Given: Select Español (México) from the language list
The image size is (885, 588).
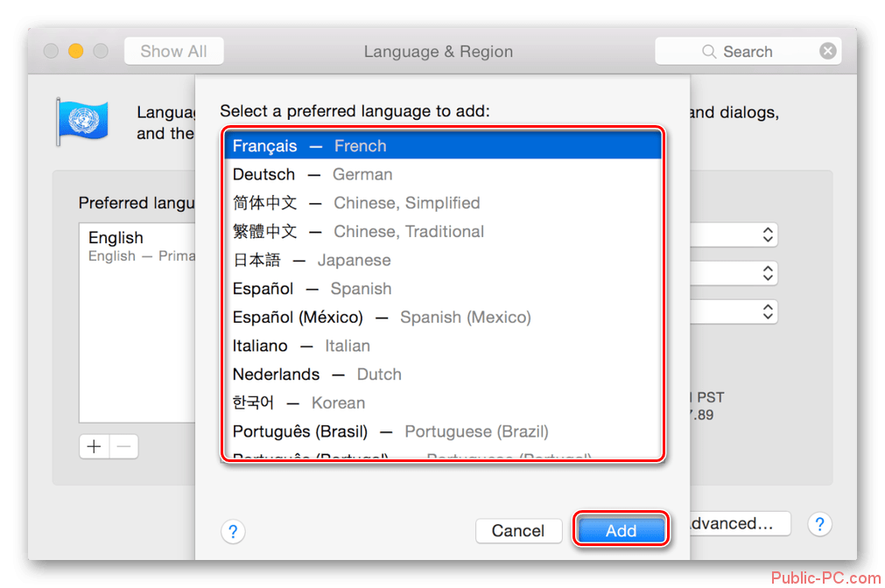Looking at the screenshot, I should pos(381,317).
